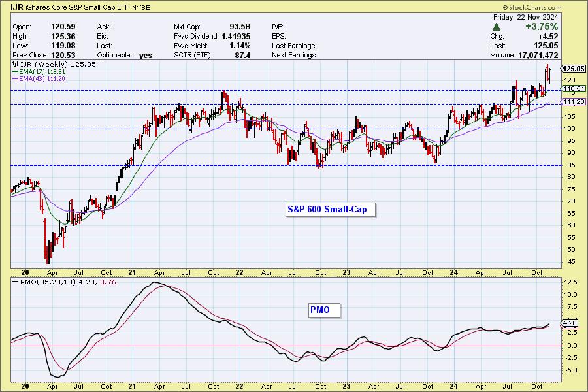Viewport: 588px width, 392px height.
Task: Click the NYSE exchange label
Action: pos(141,7)
